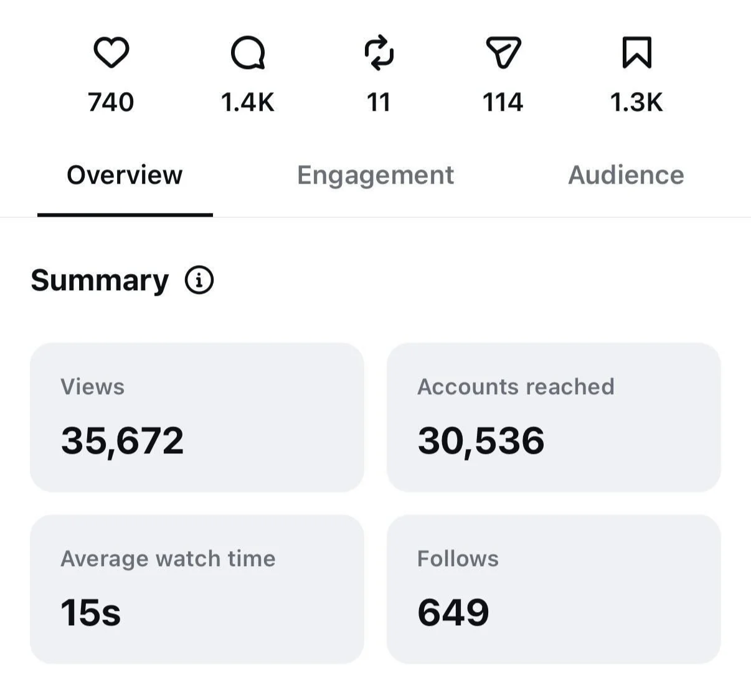The height and width of the screenshot is (700, 751).
Task: Tap the 11 reposts count
Action: click(x=379, y=102)
